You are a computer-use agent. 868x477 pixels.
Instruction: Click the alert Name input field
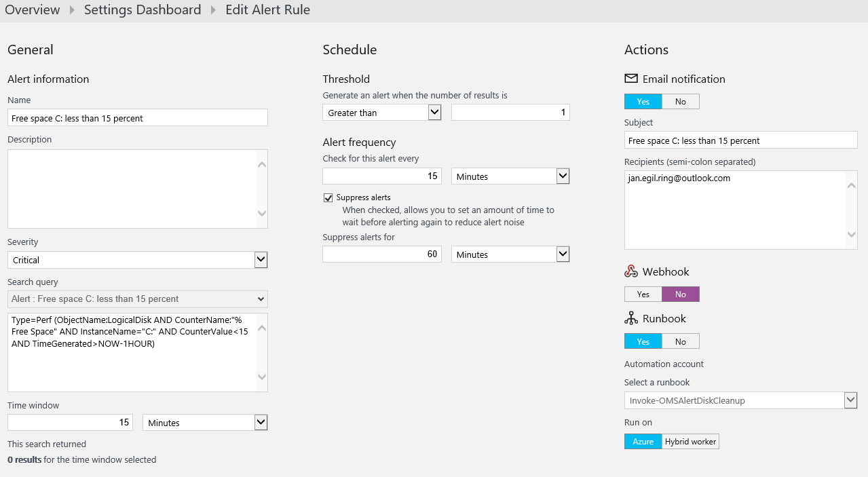pos(137,118)
